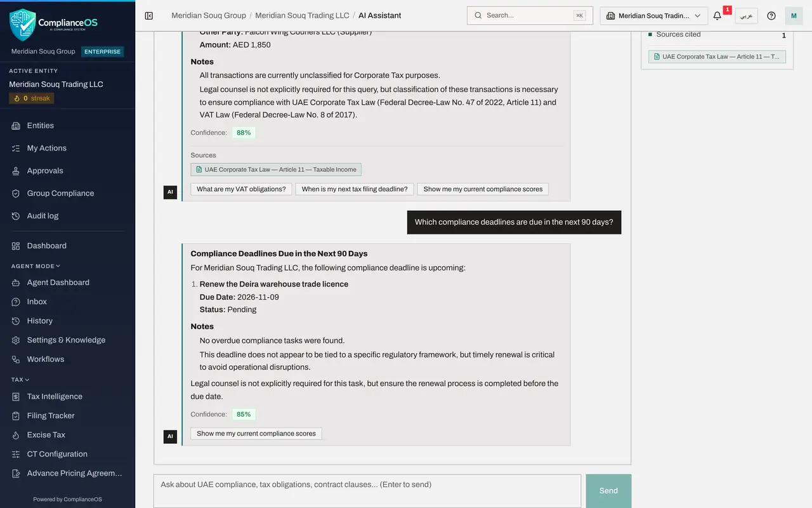Open the UAE Corporate Tax Law Article 11 source
Viewport: 812px width, 508px height.
pyautogui.click(x=276, y=170)
